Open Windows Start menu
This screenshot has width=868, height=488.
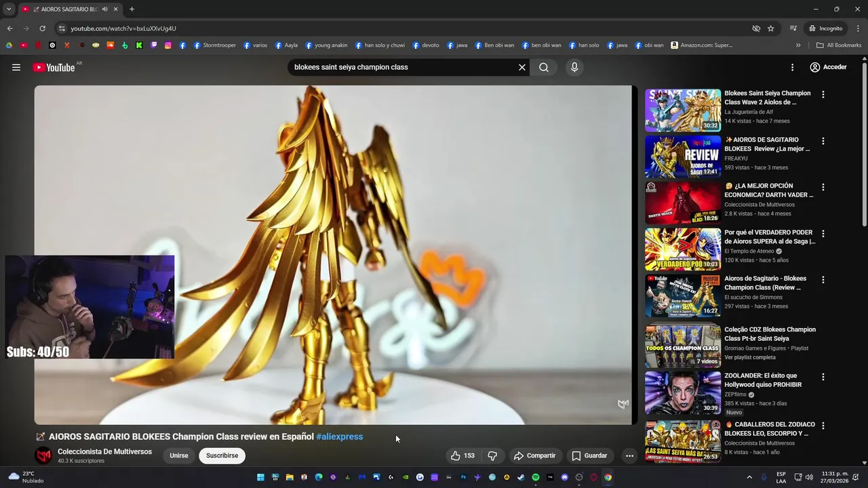260,477
